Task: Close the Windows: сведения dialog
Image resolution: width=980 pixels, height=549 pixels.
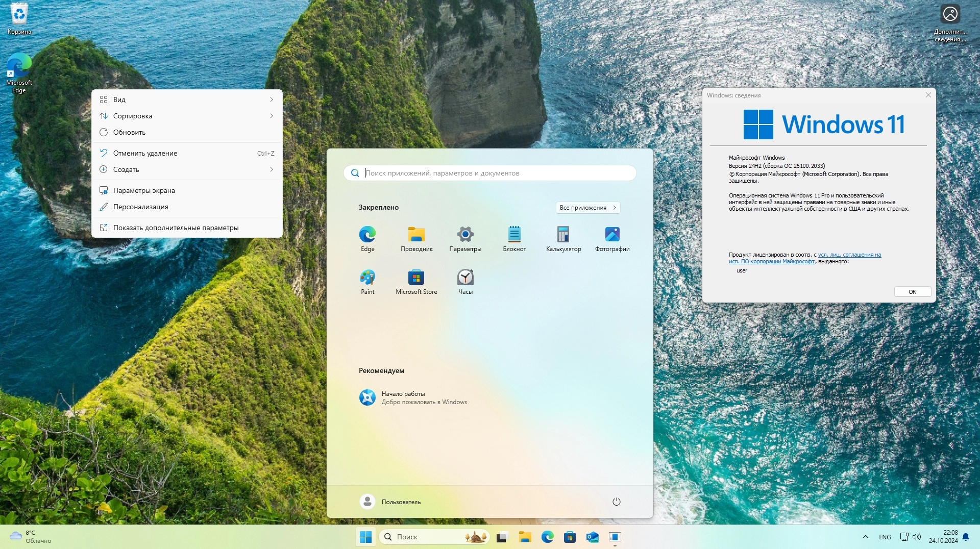Action: click(928, 95)
